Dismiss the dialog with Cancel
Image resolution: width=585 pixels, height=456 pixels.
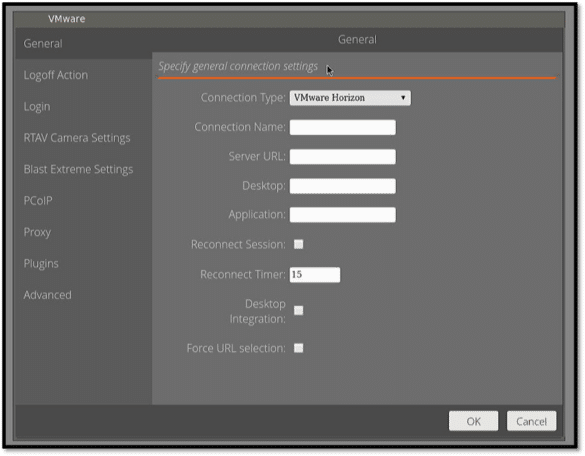pyautogui.click(x=531, y=421)
